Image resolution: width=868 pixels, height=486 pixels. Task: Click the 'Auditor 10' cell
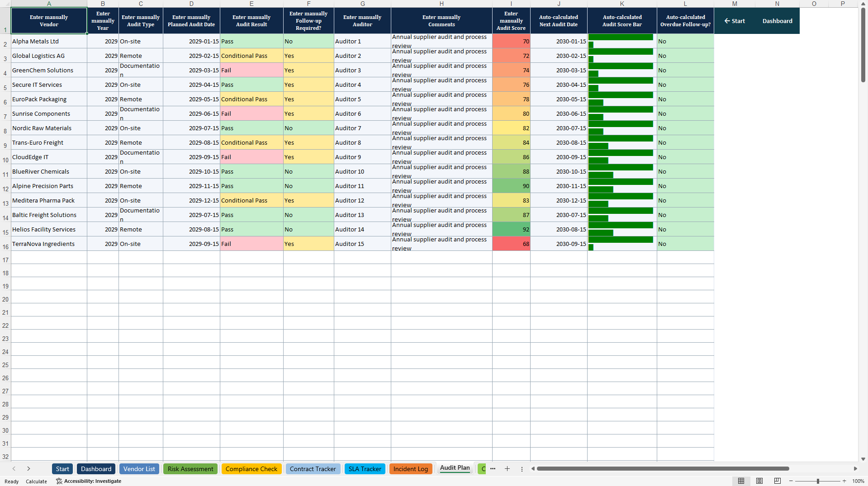362,171
